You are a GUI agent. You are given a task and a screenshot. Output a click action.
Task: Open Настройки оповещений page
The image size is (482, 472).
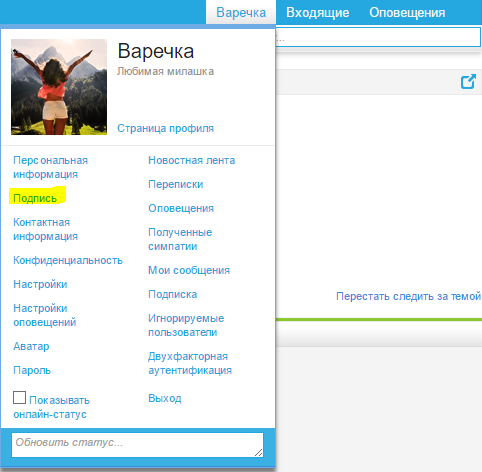click(45, 315)
